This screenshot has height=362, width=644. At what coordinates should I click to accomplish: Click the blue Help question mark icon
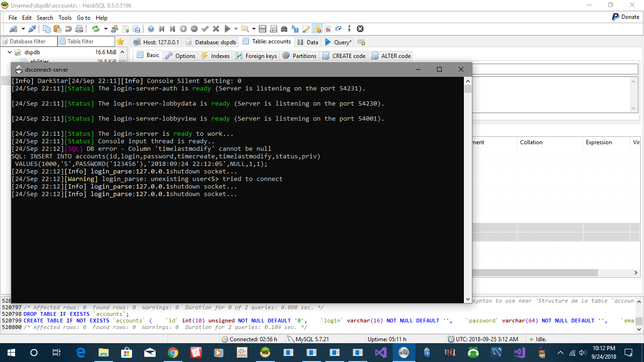[151, 29]
